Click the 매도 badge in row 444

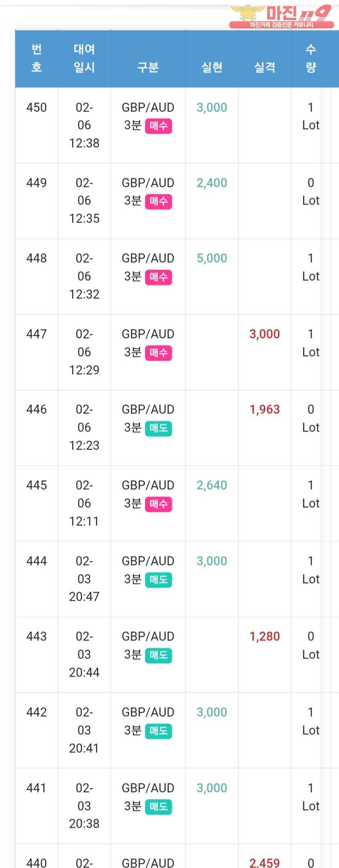point(158,580)
